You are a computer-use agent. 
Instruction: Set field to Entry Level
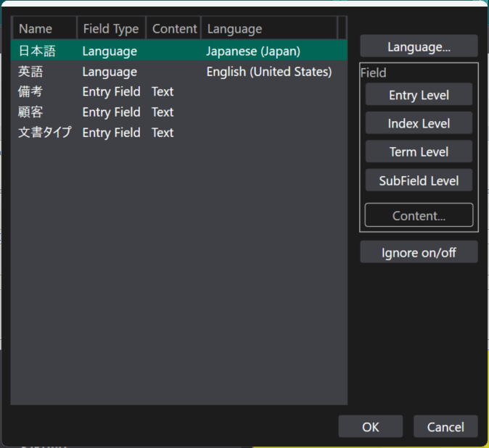(x=419, y=95)
